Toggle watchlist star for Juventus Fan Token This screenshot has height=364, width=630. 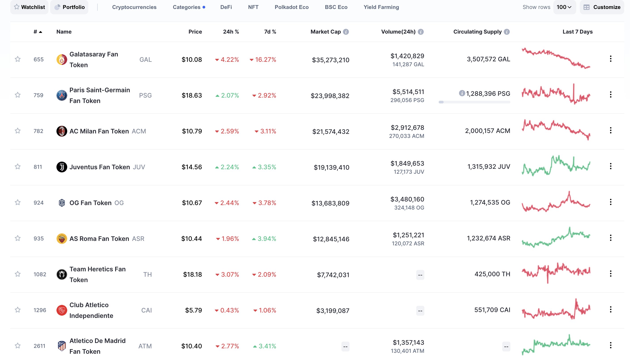click(x=17, y=167)
